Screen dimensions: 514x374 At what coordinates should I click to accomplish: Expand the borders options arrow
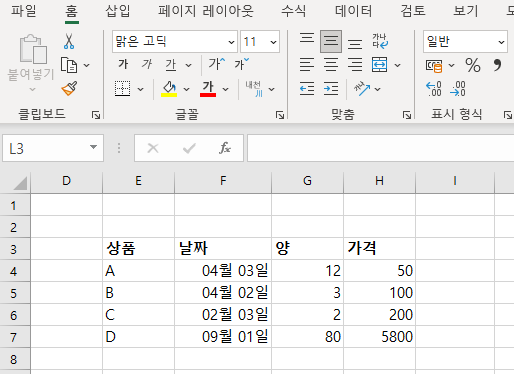click(140, 89)
